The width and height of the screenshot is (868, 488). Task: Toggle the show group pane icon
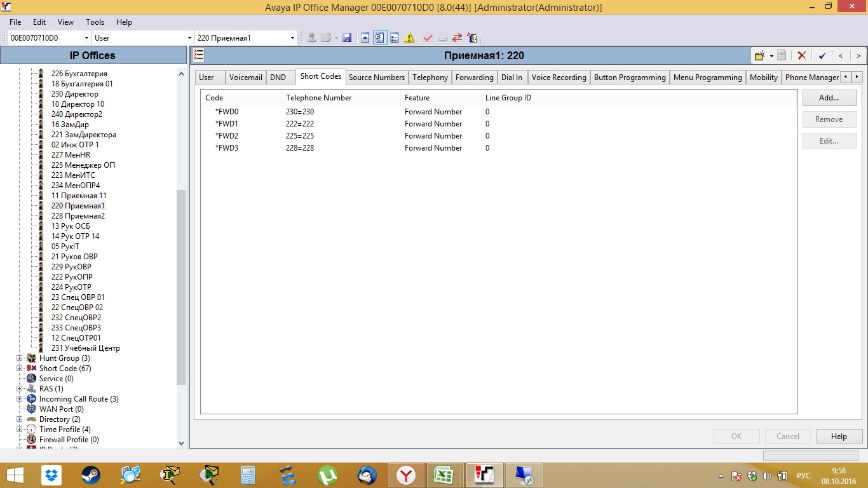point(395,38)
